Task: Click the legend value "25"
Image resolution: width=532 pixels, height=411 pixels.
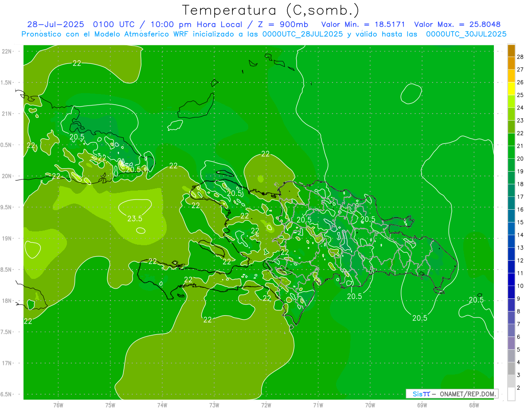Action: click(520, 95)
